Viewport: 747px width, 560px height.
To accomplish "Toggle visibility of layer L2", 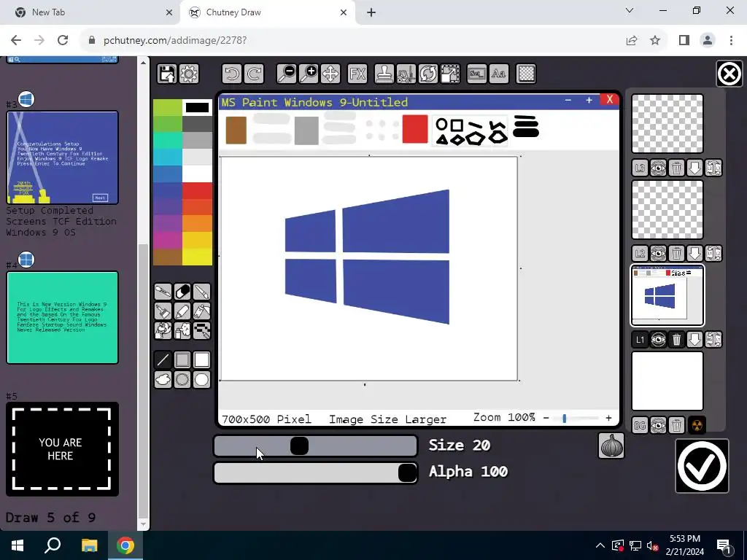I will click(659, 253).
